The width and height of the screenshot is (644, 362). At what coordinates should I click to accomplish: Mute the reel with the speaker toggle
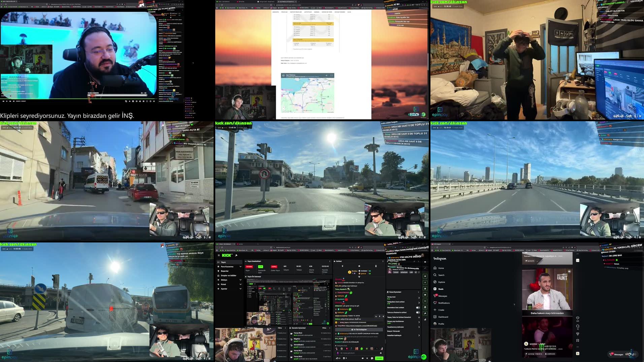(x=569, y=271)
